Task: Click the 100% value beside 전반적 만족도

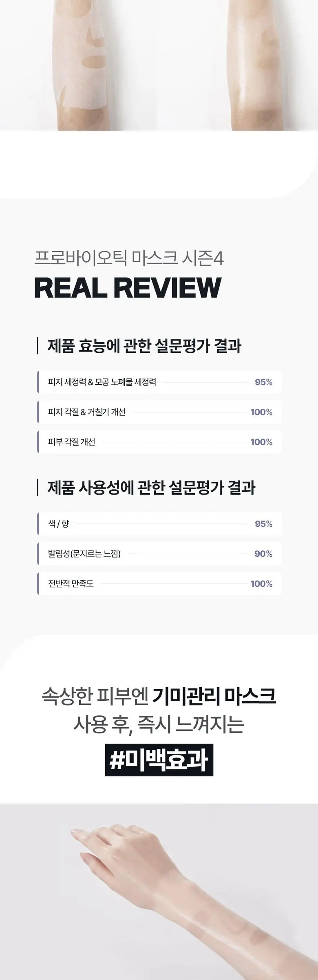Action: tap(261, 584)
